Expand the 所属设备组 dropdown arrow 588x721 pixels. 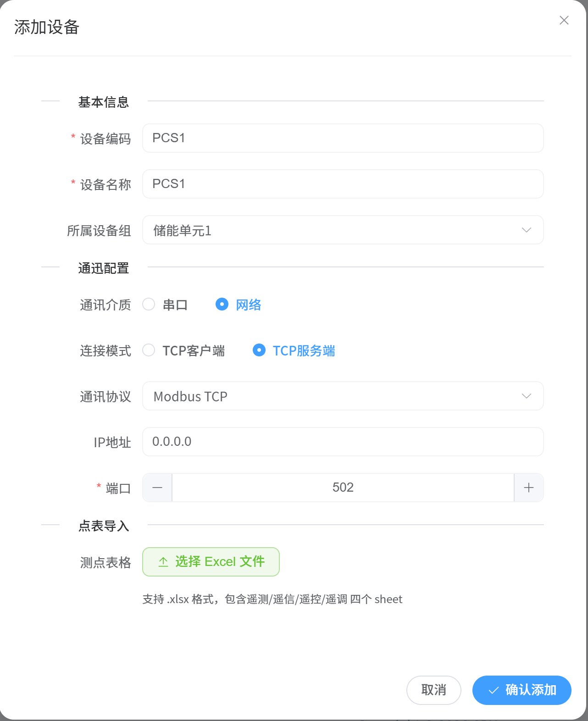click(526, 230)
